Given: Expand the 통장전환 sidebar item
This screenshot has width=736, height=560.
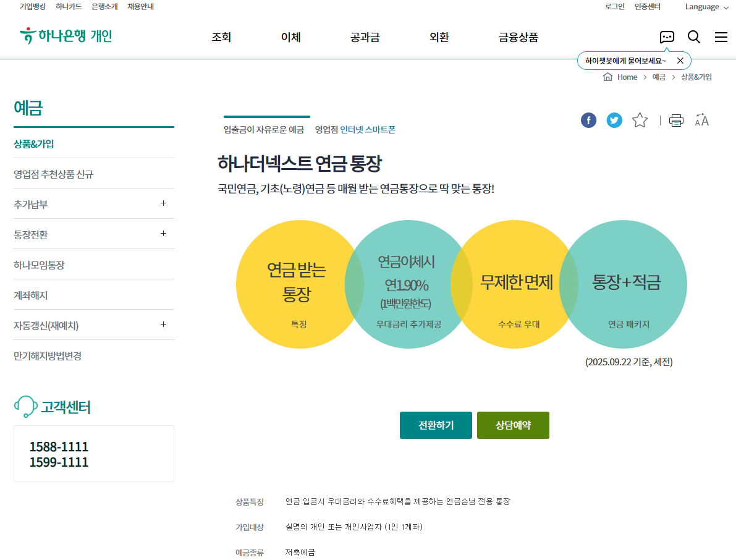Looking at the screenshot, I should (x=163, y=233).
